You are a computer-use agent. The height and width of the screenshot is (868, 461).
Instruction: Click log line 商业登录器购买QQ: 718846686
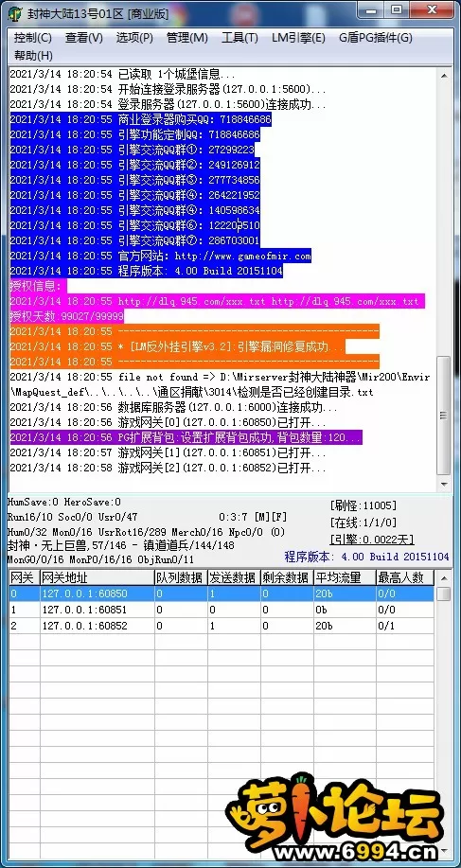(x=140, y=119)
